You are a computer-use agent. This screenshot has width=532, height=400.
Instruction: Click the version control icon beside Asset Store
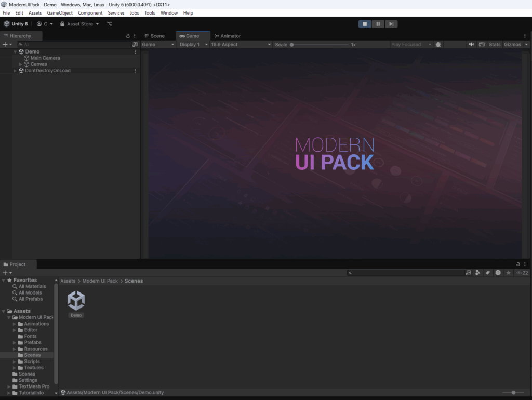(109, 24)
